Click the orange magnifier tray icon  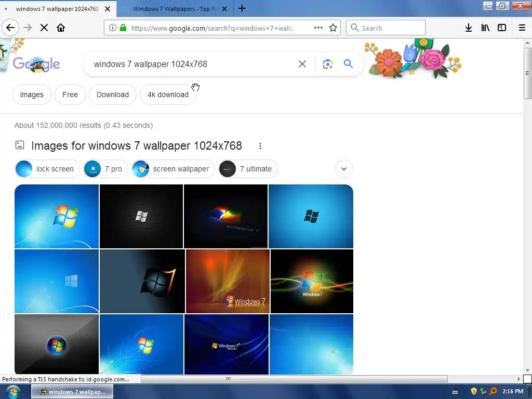click(493, 391)
